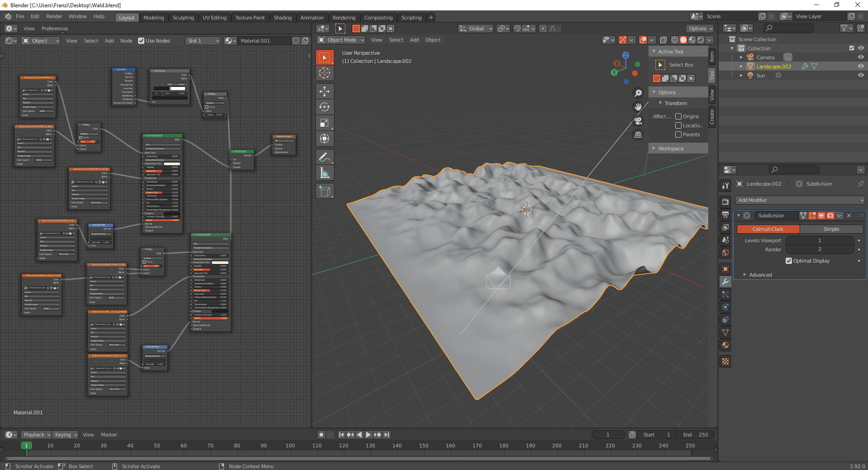Select the Add Cube tool
Viewport: 868px width, 470px height.
click(x=324, y=191)
